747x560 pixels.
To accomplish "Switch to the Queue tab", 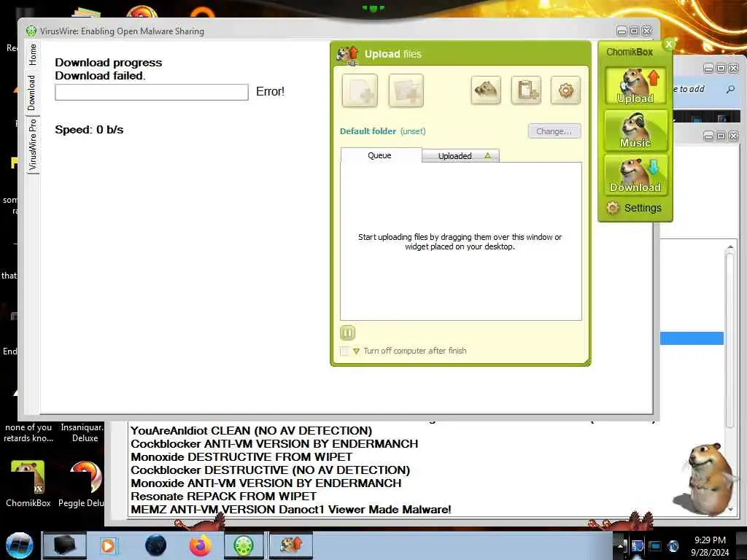I will tap(380, 155).
